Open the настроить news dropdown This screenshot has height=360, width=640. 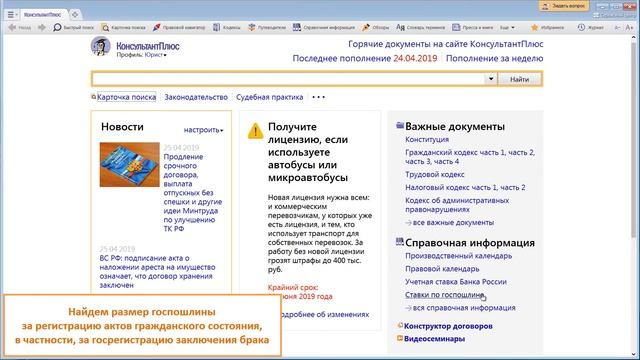tap(203, 130)
